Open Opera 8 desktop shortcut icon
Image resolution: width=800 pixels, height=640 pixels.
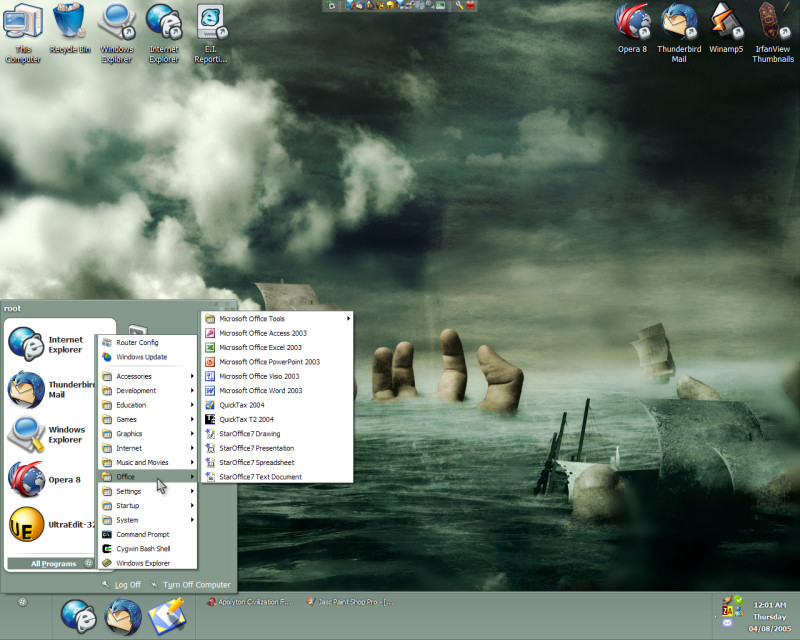click(x=630, y=22)
